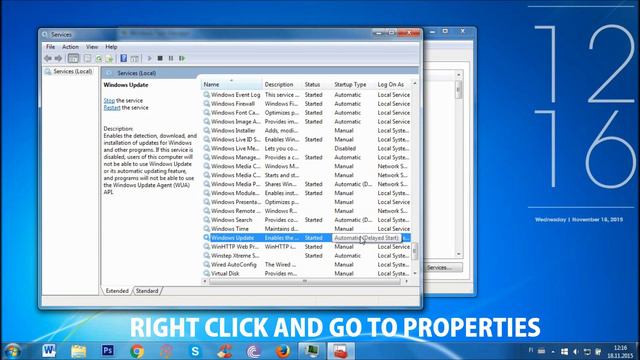The image size is (640, 360).
Task: Open the View menu
Action: tap(92, 47)
